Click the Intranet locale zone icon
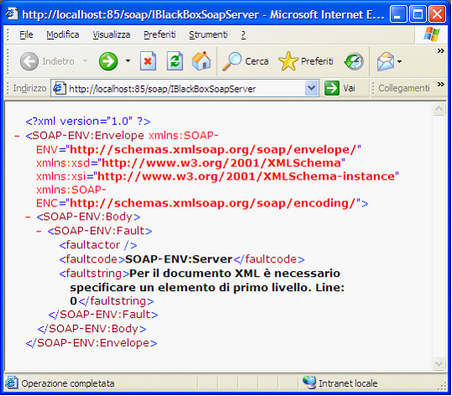The image size is (452, 396). click(x=309, y=383)
